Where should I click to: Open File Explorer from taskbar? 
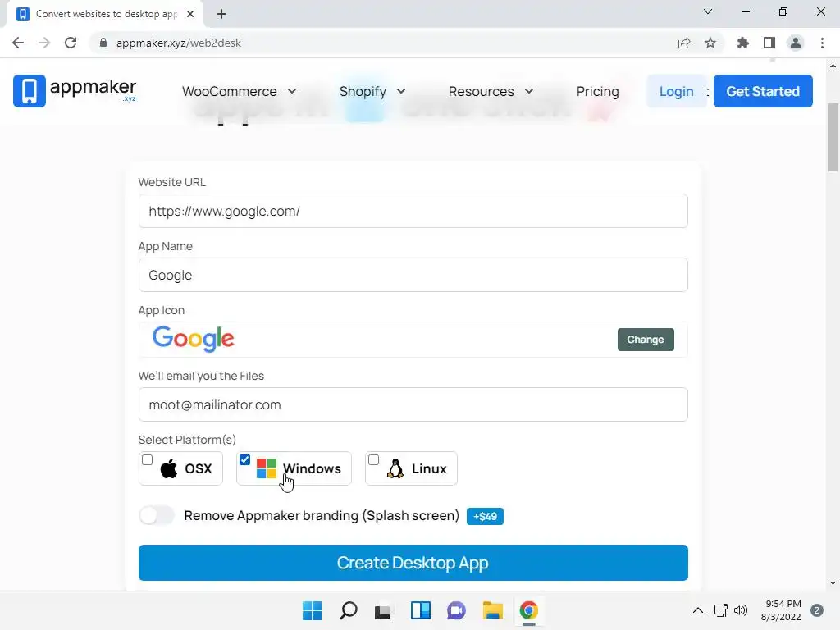[492, 610]
